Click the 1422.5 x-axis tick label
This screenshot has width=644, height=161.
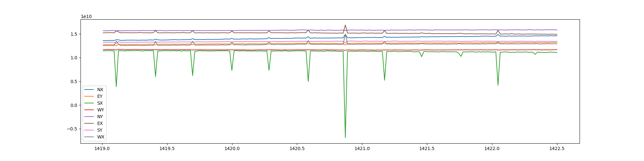coord(557,148)
